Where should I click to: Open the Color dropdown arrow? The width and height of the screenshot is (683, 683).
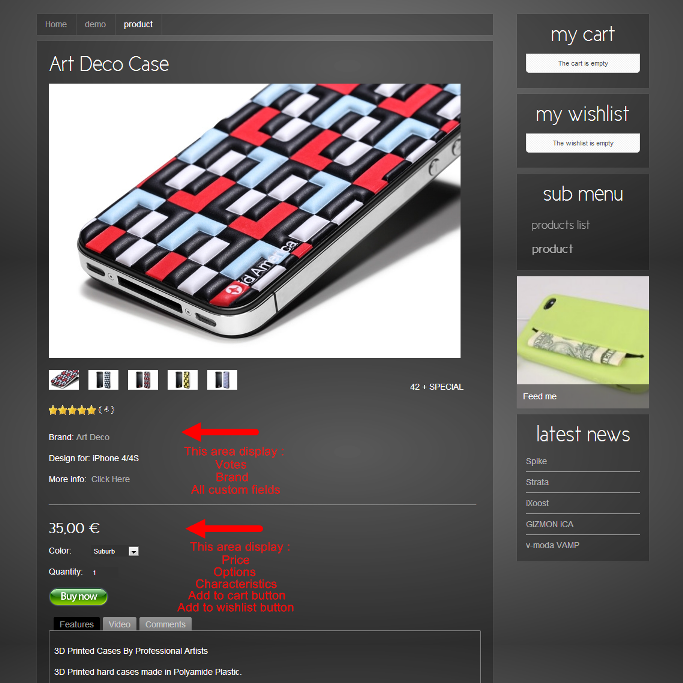(134, 551)
